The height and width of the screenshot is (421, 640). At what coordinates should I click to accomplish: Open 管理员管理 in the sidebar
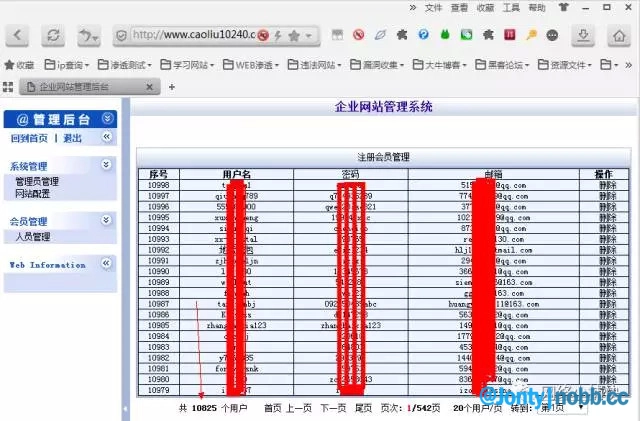pos(37,182)
